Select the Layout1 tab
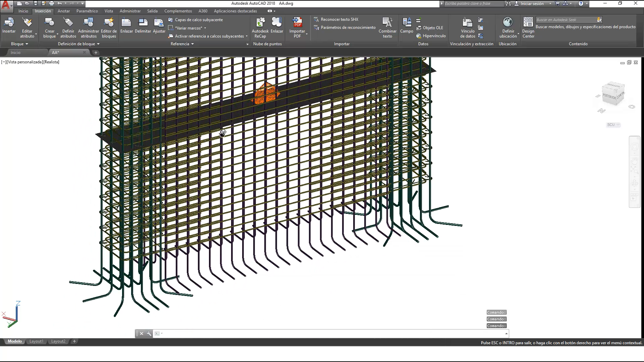 pos(36,341)
